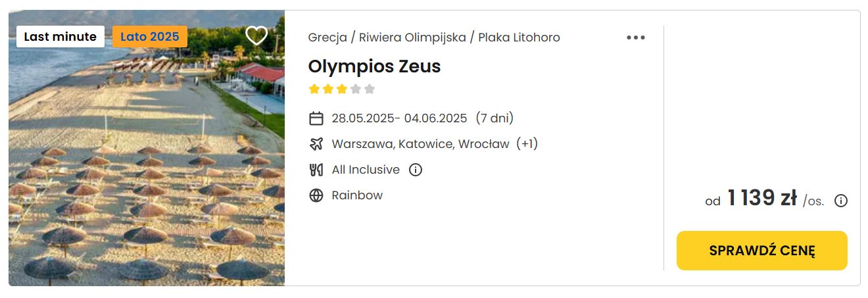The image size is (868, 298).
Task: Toggle the heart favorite icon on photo
Action: pyautogui.click(x=256, y=36)
